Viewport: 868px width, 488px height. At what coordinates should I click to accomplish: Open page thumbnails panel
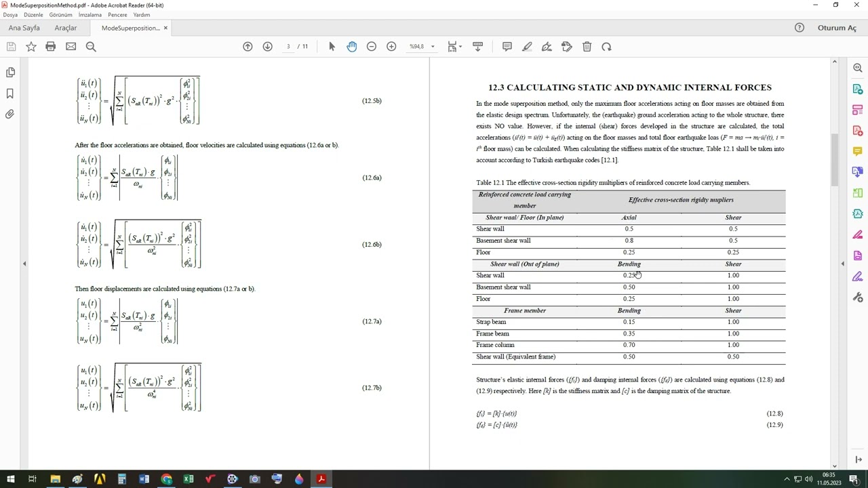10,72
